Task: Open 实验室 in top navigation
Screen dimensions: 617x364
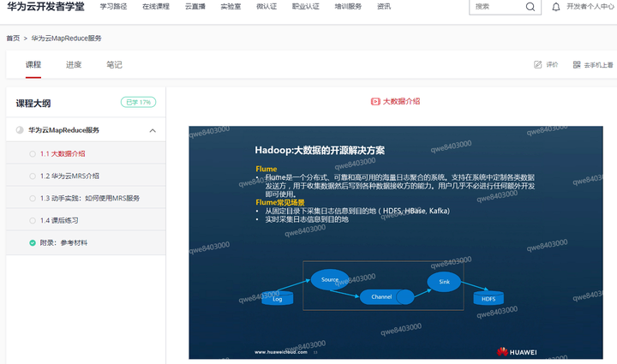Action: [231, 6]
